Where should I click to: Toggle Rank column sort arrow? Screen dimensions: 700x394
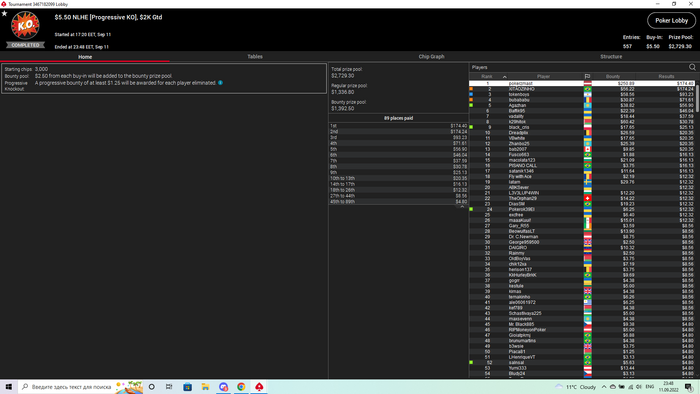tap(504, 77)
